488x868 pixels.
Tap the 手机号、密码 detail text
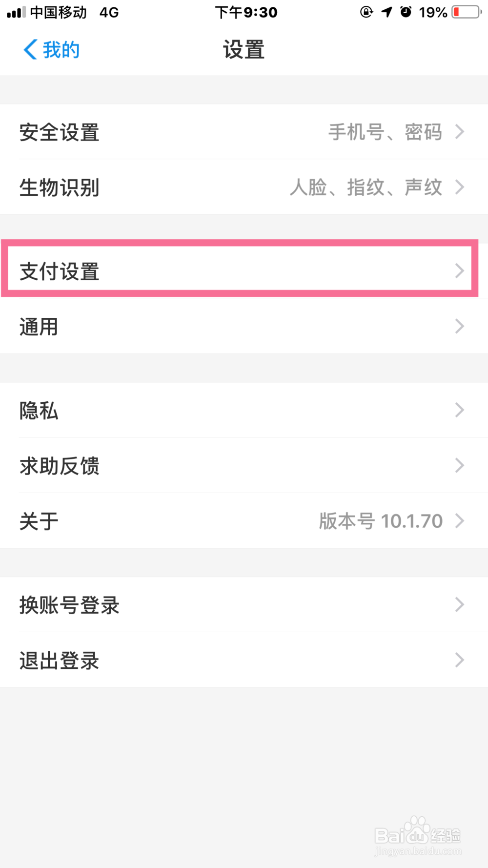[385, 132]
